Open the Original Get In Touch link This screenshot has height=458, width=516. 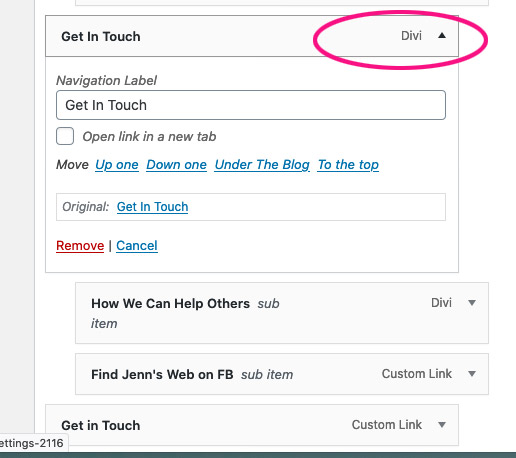152,207
